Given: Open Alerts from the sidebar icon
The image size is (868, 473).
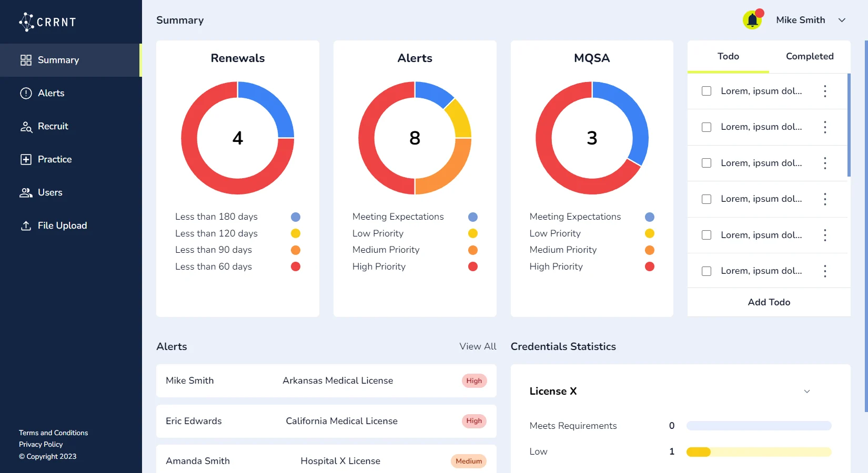Looking at the screenshot, I should pyautogui.click(x=26, y=93).
